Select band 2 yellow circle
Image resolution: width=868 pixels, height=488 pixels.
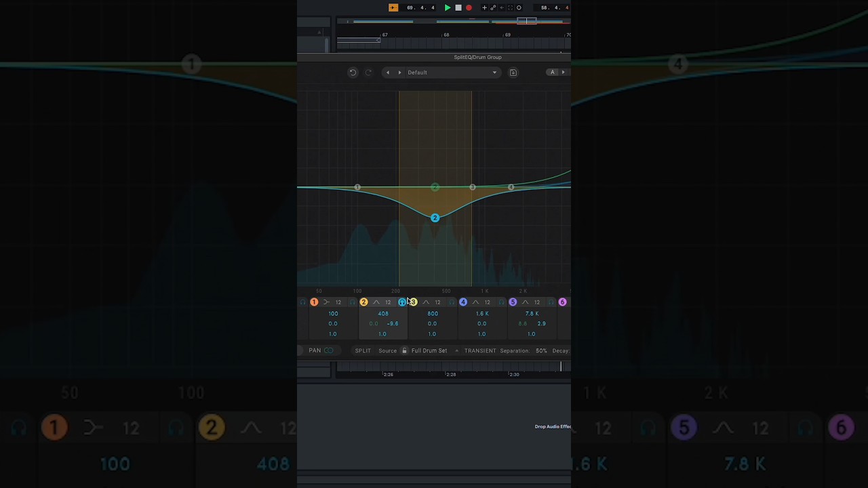point(363,302)
